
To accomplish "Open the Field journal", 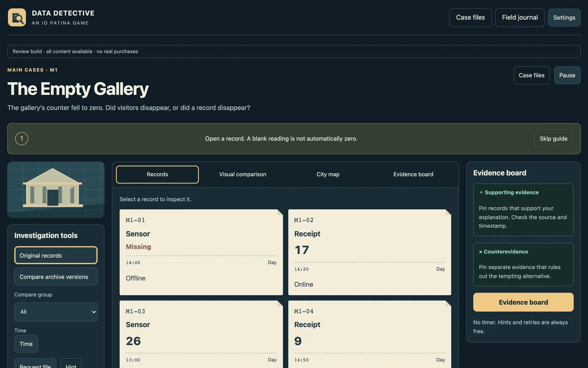I will 520,18.
